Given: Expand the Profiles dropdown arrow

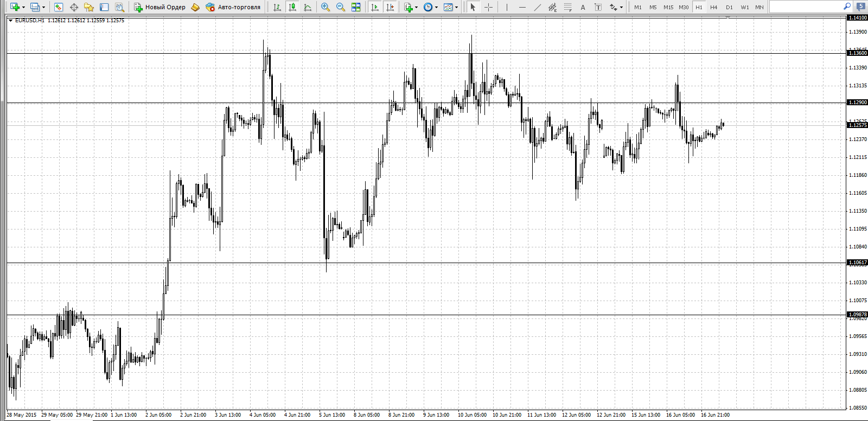Looking at the screenshot, I should [x=43, y=7].
